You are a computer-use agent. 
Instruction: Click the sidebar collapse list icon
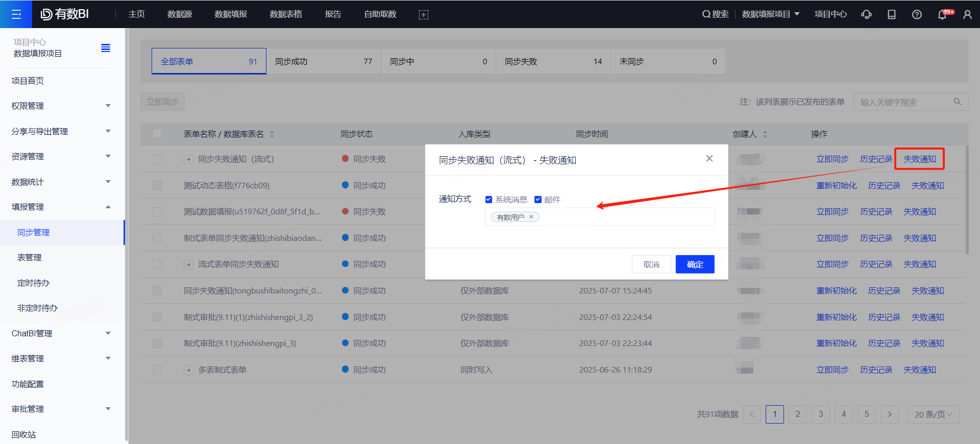[106, 48]
